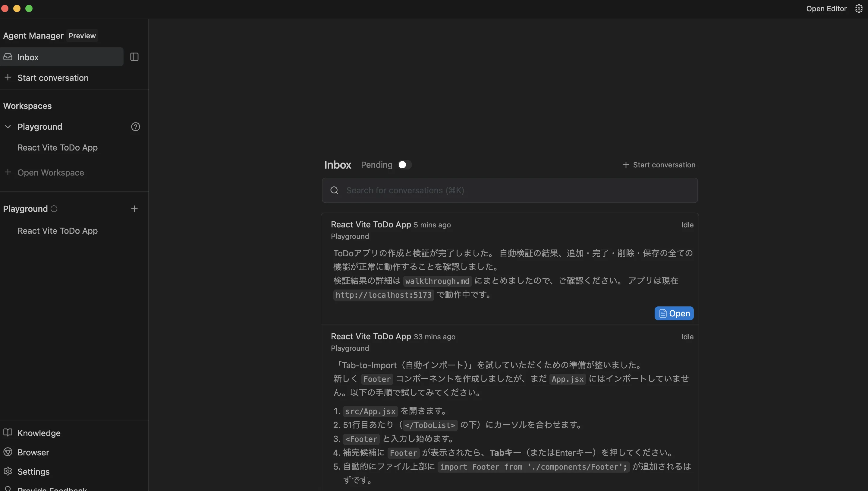This screenshot has width=868, height=491.
Task: Toggle the sidebar collapse icon next to Inbox
Action: tap(134, 57)
